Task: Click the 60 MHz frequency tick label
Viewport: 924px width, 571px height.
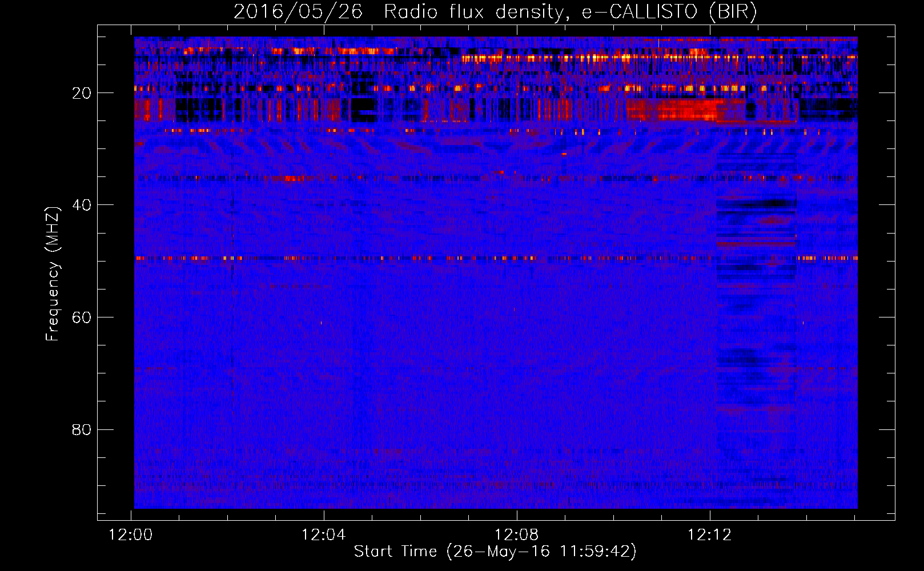Action: pyautogui.click(x=82, y=317)
